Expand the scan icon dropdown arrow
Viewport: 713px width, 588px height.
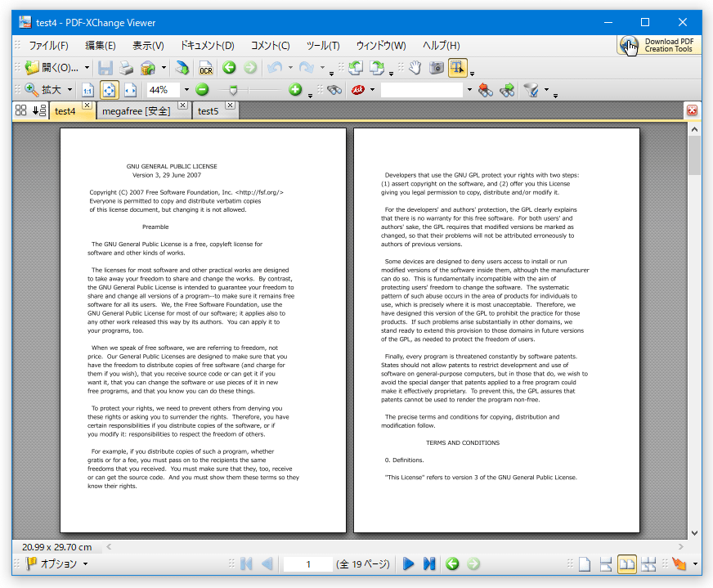[164, 68]
